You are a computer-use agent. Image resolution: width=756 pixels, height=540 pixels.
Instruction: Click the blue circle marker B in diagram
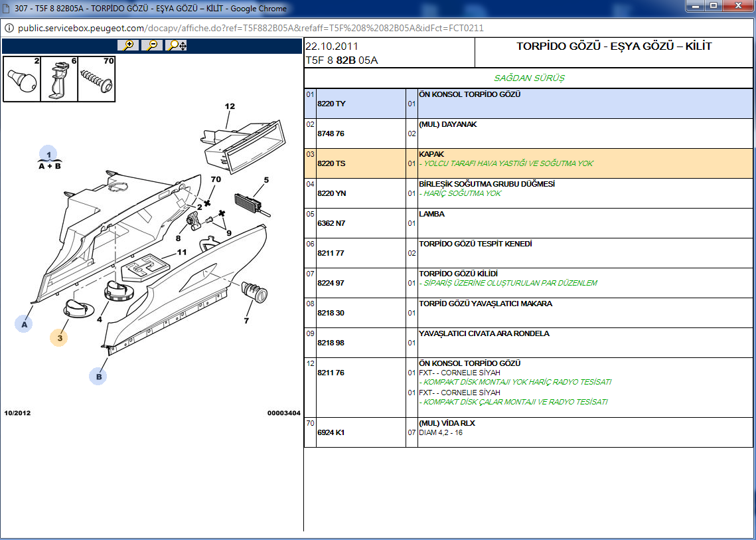98,377
